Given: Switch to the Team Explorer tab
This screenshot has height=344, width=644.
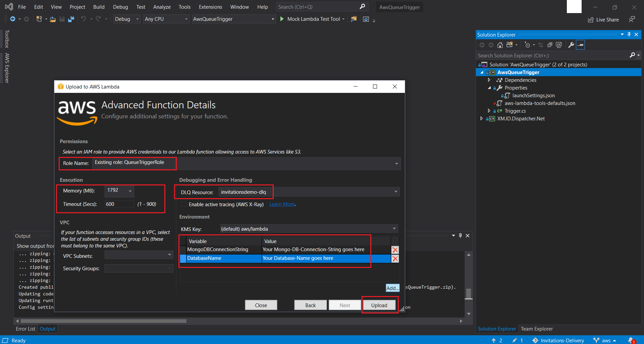Looking at the screenshot, I should 537,329.
